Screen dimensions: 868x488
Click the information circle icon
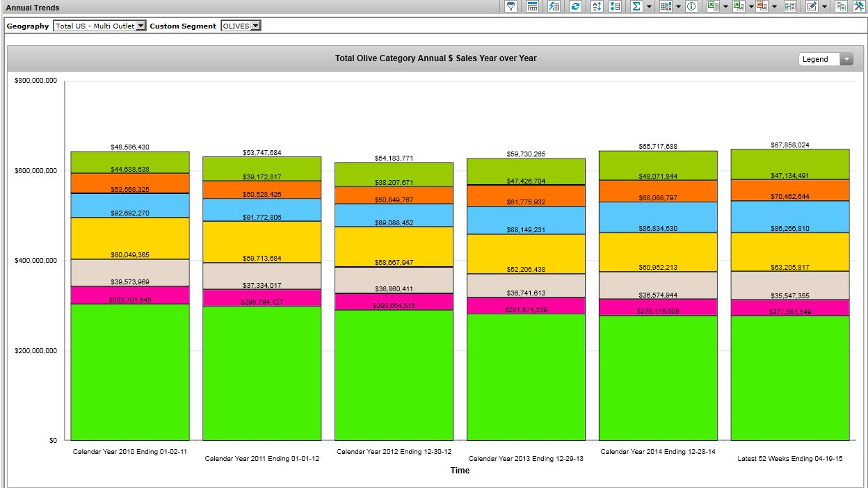tap(691, 6)
